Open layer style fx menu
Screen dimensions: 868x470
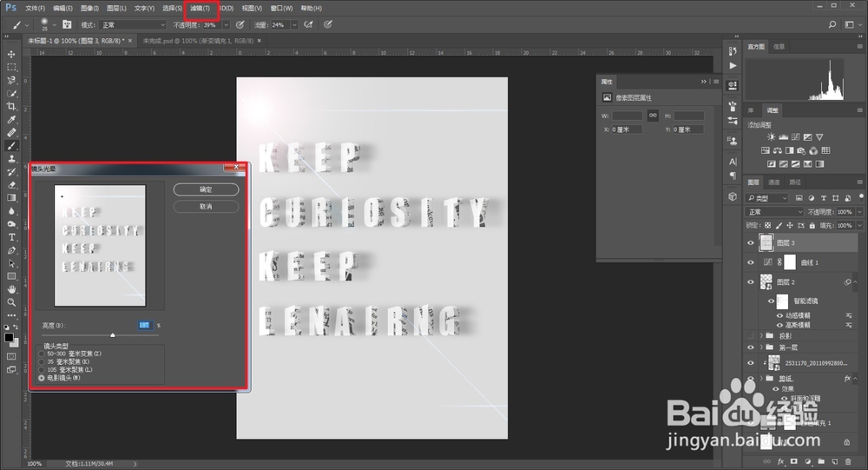[780, 461]
